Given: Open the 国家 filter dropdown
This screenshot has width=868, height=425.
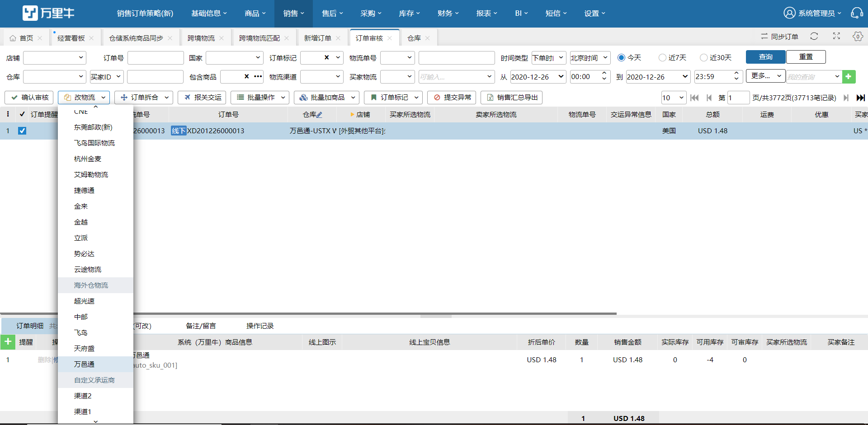Looking at the screenshot, I should (x=234, y=58).
